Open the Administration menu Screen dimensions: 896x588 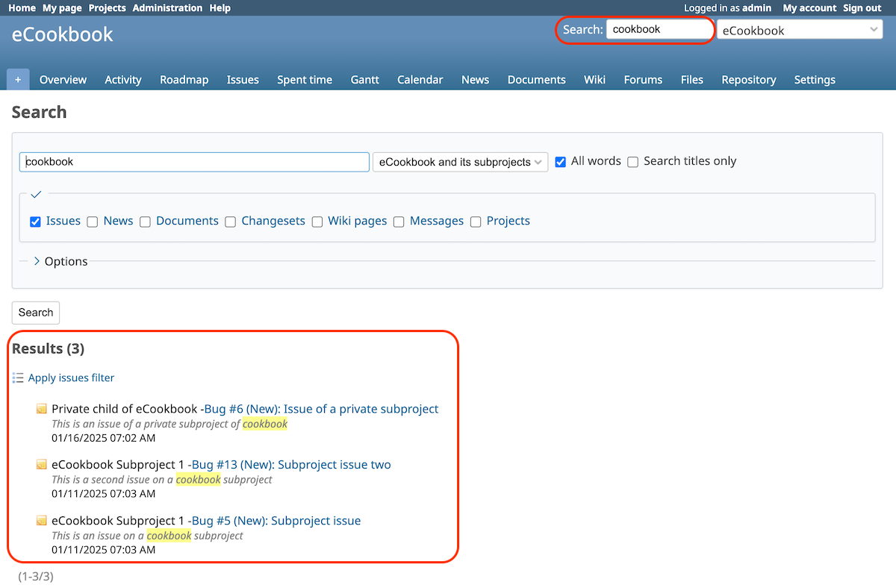(x=167, y=7)
